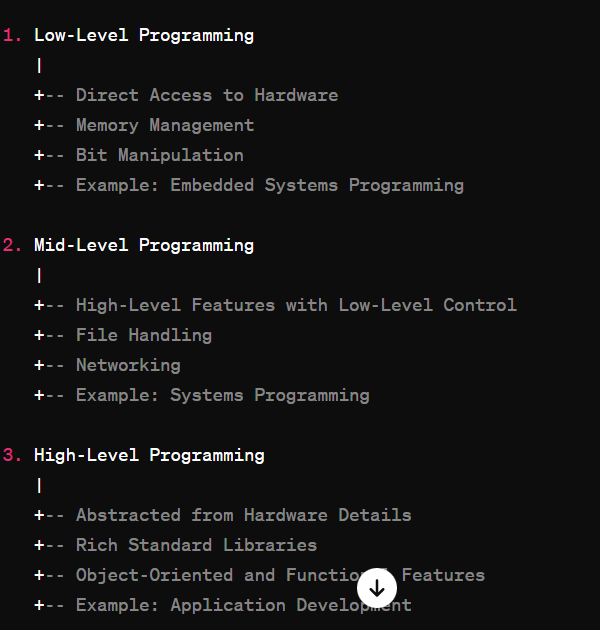Click Example: Application Development line

coord(244,605)
